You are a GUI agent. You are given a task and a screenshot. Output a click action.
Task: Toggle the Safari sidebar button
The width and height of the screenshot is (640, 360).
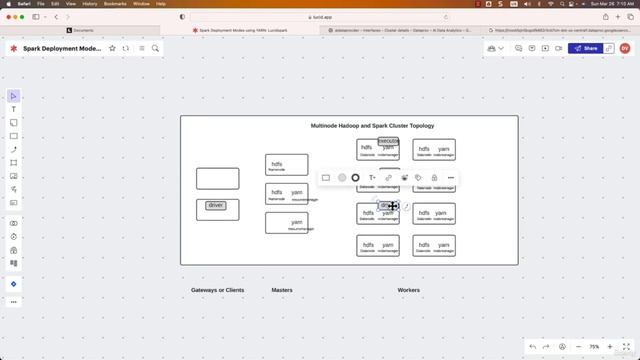tap(36, 17)
